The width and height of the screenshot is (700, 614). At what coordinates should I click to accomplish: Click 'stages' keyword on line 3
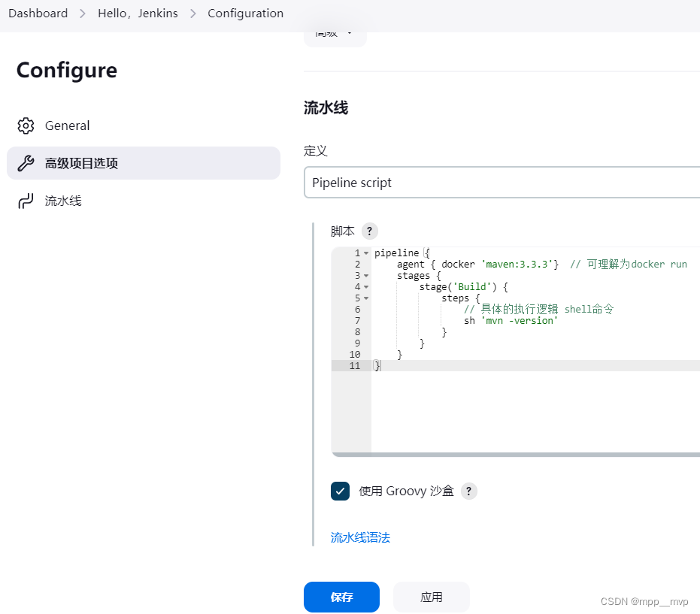point(414,276)
